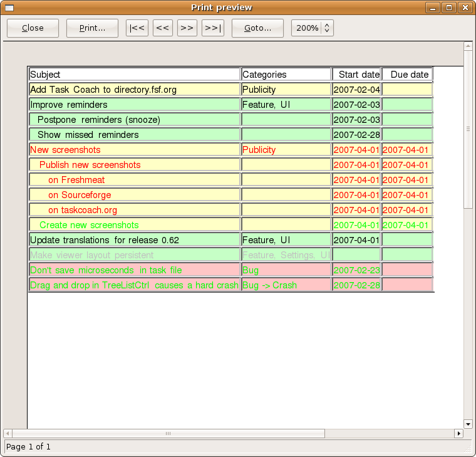
Task: Click the Subject column header cell
Action: pyautogui.click(x=135, y=75)
